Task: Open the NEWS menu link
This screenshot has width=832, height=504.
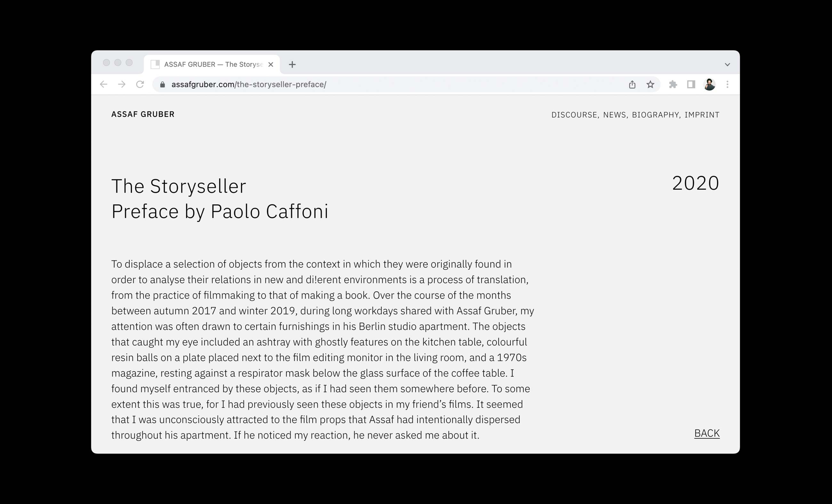Action: pyautogui.click(x=614, y=115)
